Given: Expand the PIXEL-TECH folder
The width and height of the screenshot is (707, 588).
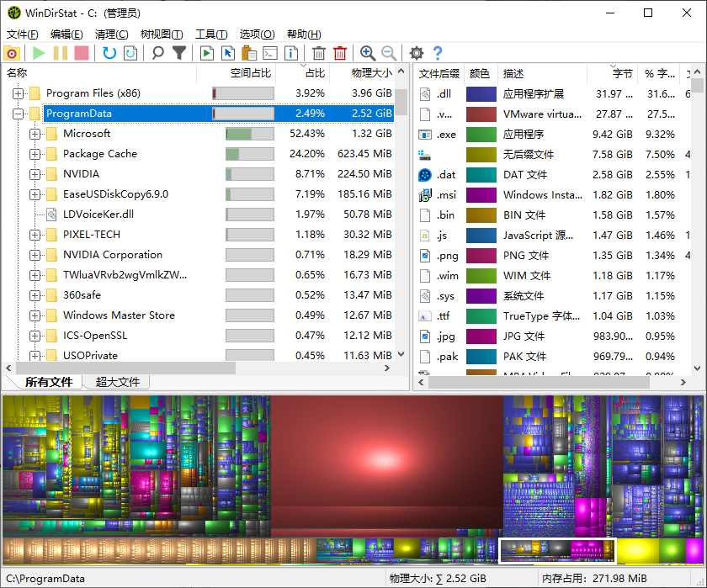Looking at the screenshot, I should (35, 235).
